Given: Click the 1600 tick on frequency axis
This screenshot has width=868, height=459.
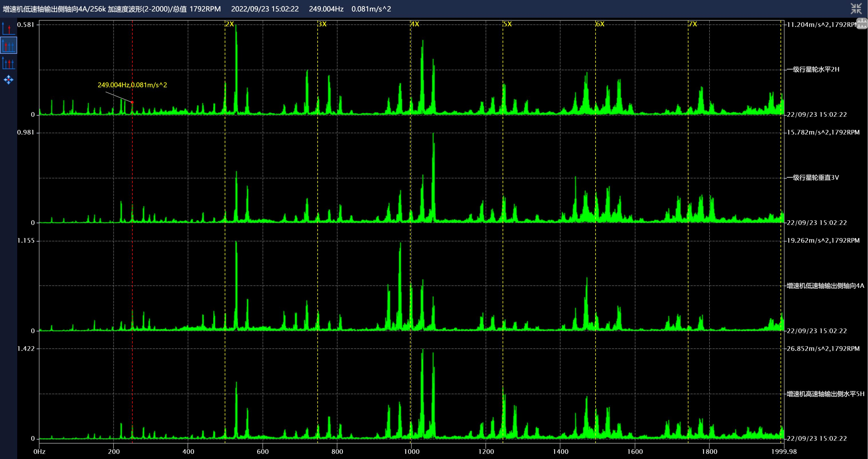Looking at the screenshot, I should pyautogui.click(x=635, y=451).
